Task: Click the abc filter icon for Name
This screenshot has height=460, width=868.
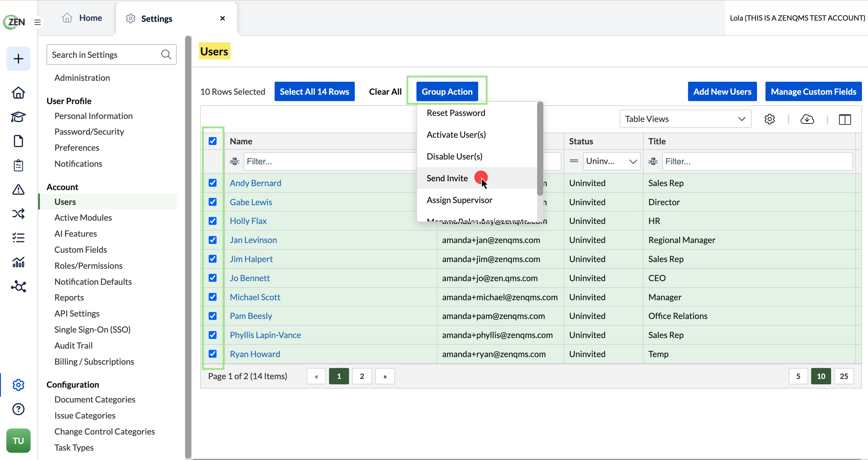Action: point(234,161)
